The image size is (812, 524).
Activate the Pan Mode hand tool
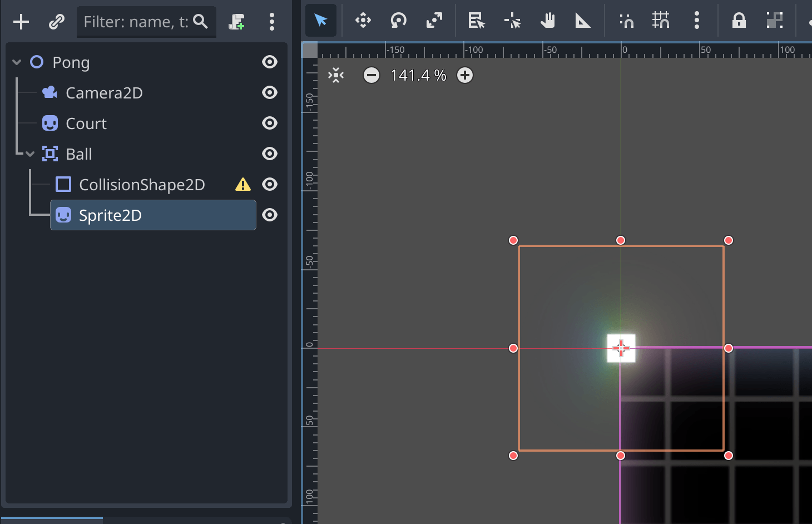coord(547,21)
